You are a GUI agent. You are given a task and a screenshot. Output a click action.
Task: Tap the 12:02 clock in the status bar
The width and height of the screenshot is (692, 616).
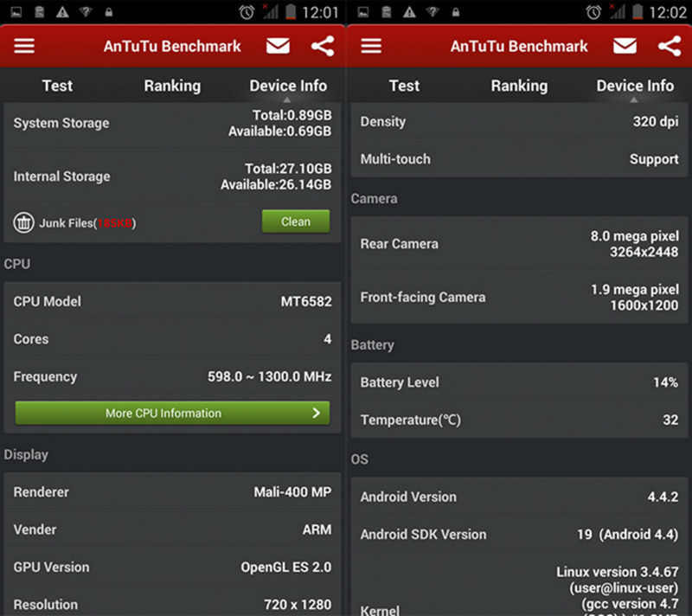pos(667,12)
